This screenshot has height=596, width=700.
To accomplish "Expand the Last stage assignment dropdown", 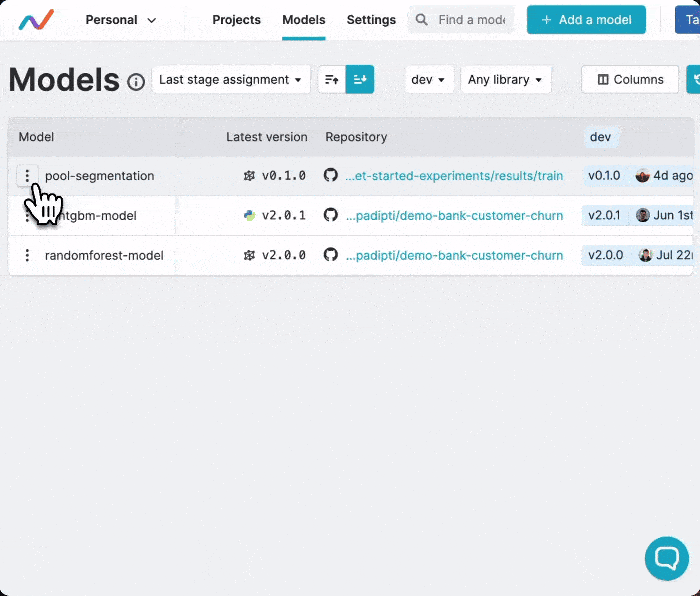I will 231,79.
